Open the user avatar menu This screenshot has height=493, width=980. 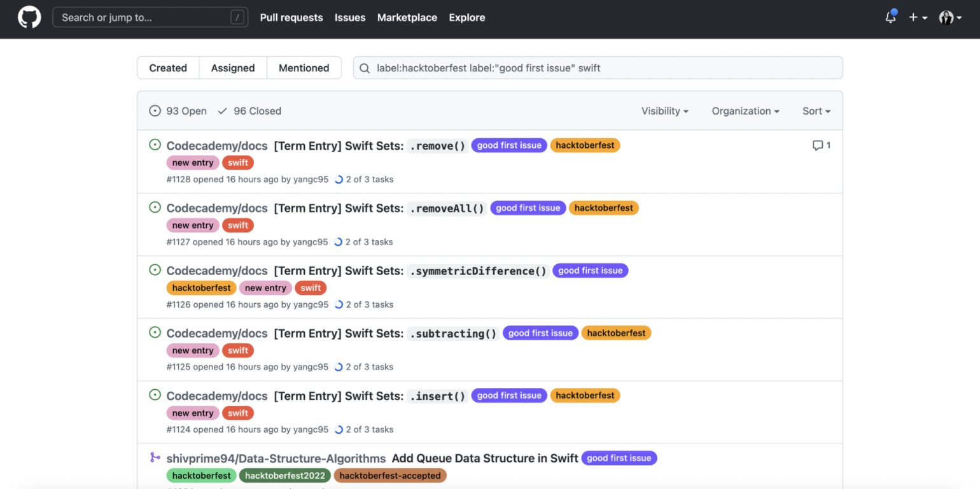pyautogui.click(x=950, y=18)
